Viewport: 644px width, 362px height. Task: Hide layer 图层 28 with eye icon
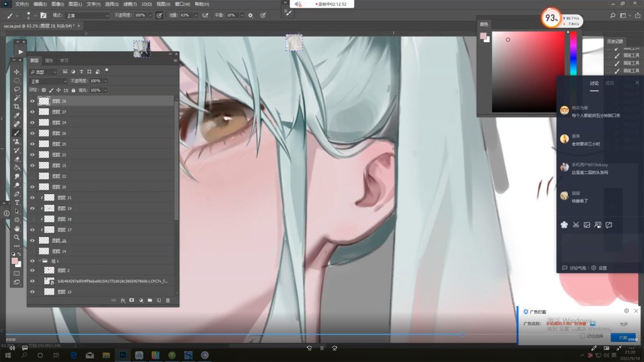coord(33,101)
